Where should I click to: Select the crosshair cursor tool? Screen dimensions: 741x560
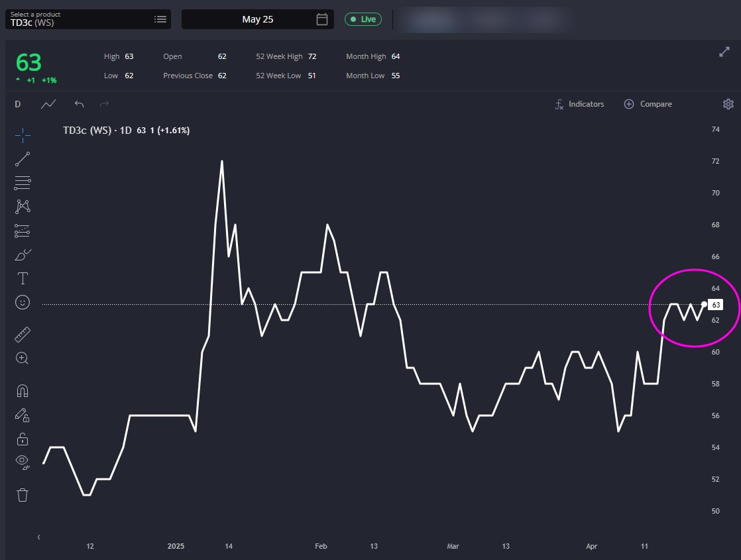[22, 135]
